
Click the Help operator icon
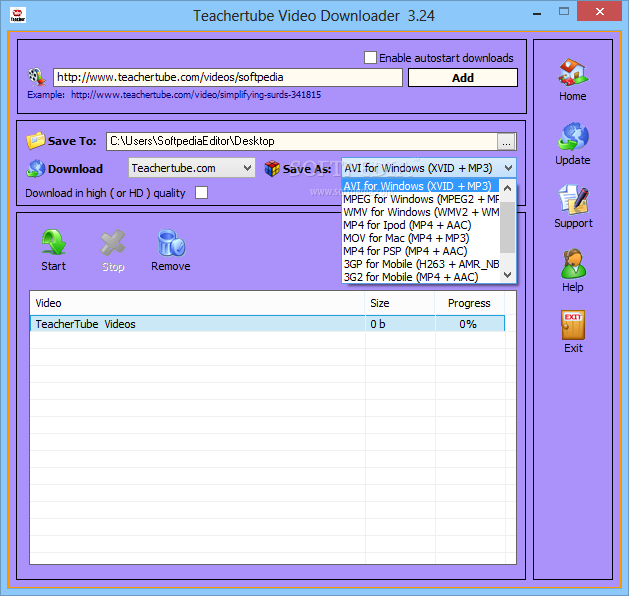click(x=573, y=264)
